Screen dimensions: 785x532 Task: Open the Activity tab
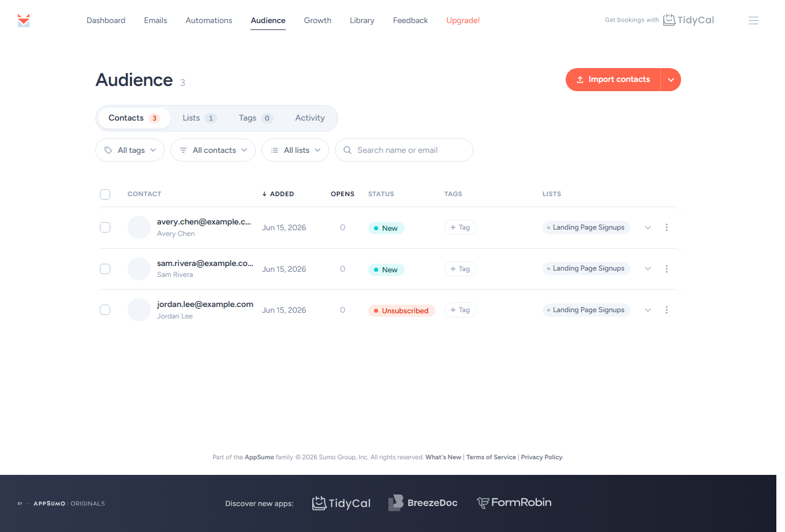click(310, 118)
